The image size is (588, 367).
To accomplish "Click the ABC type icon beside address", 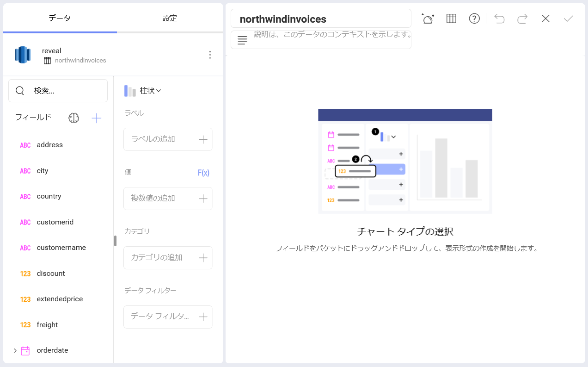I will pyautogui.click(x=25, y=145).
